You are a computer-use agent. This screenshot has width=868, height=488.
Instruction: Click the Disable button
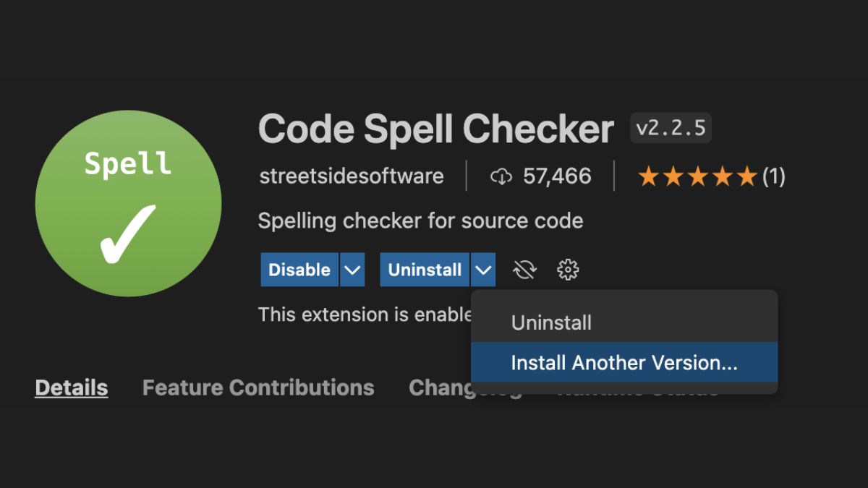299,269
